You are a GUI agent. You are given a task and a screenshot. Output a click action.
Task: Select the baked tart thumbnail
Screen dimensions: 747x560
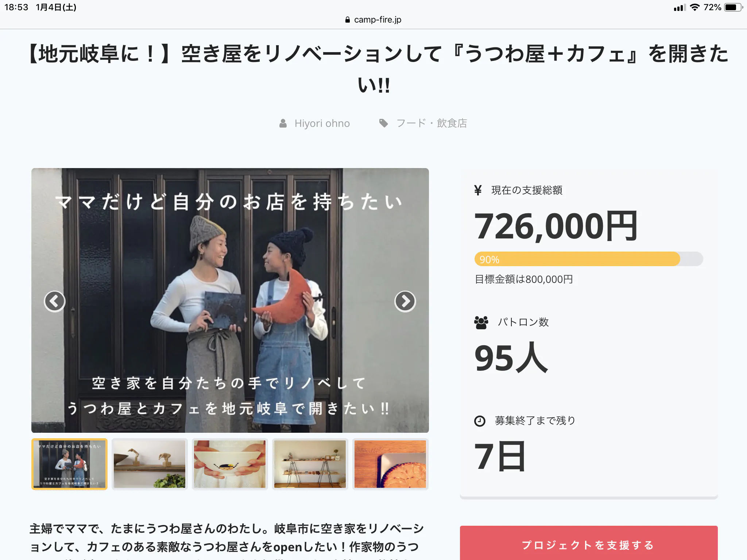[390, 464]
